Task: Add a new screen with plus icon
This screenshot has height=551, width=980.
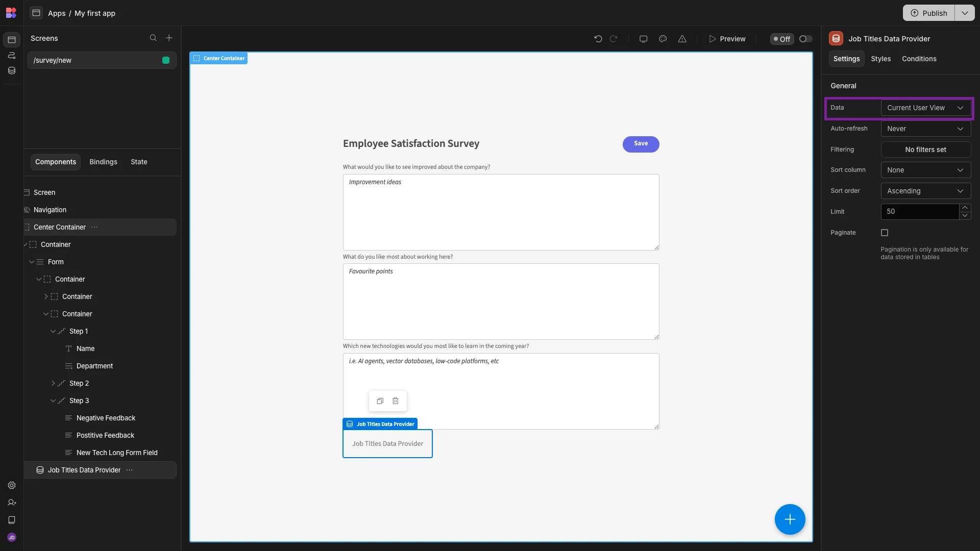Action: (169, 38)
